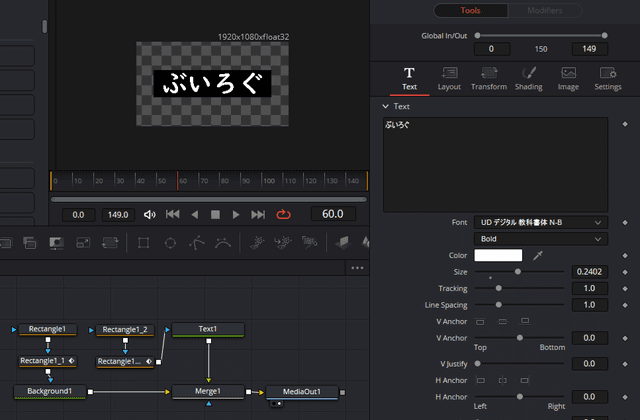Add a pEmitter particle node from the toolbar
The height and width of the screenshot is (420, 640).
click(257, 243)
